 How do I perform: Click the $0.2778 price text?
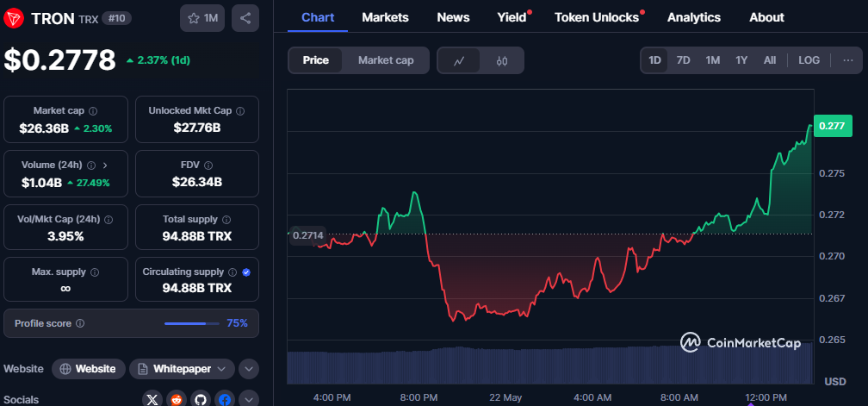point(59,59)
